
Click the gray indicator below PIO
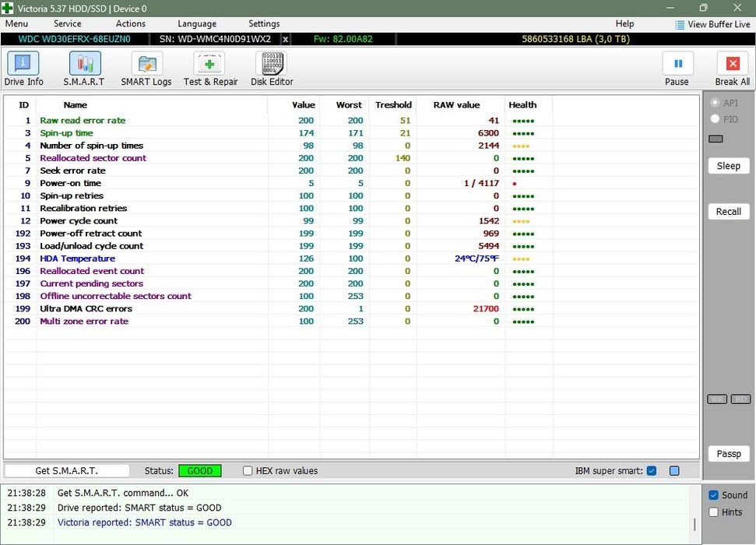tap(716, 139)
